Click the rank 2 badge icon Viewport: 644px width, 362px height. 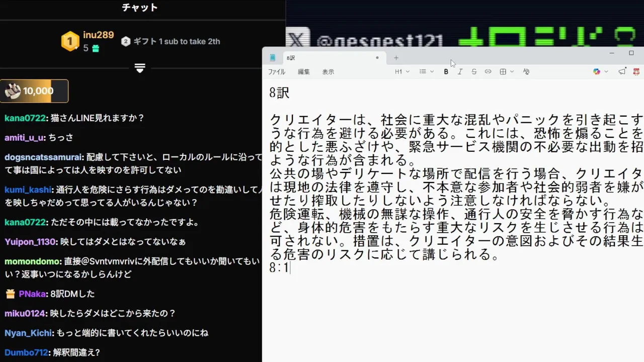[126, 41]
